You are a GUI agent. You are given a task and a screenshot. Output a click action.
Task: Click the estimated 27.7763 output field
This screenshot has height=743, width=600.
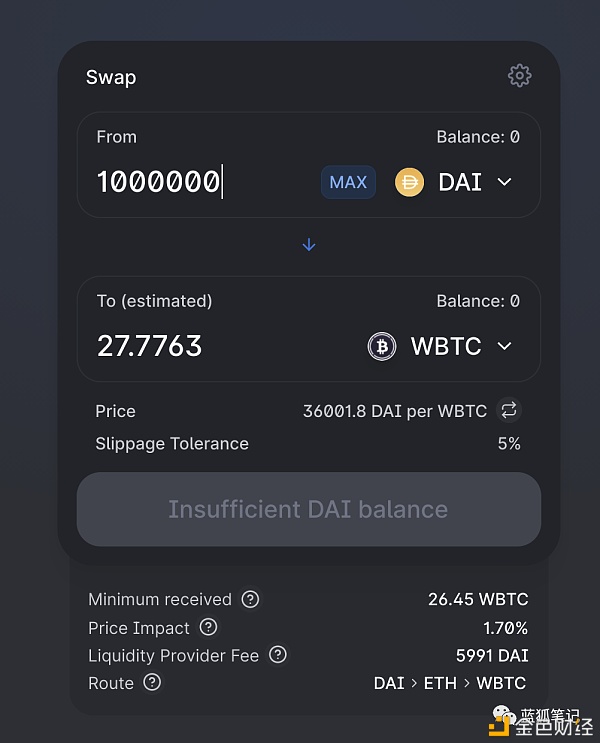click(150, 346)
